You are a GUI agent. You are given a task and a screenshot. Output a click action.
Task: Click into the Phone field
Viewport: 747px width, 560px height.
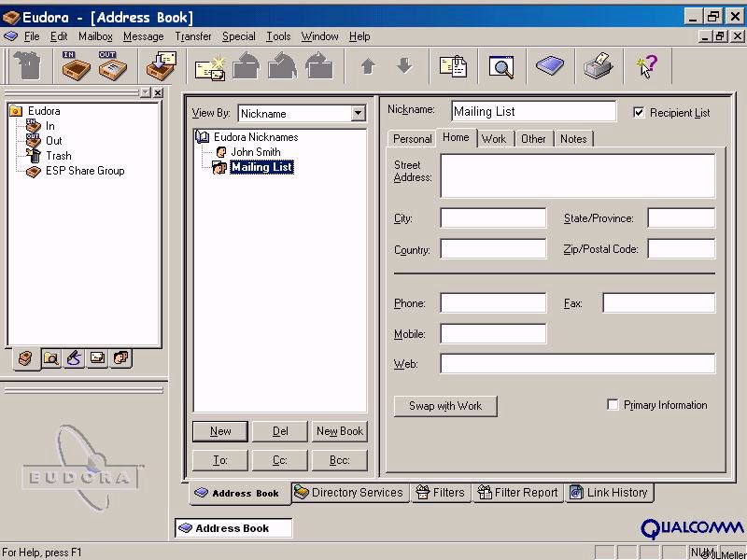pos(493,302)
